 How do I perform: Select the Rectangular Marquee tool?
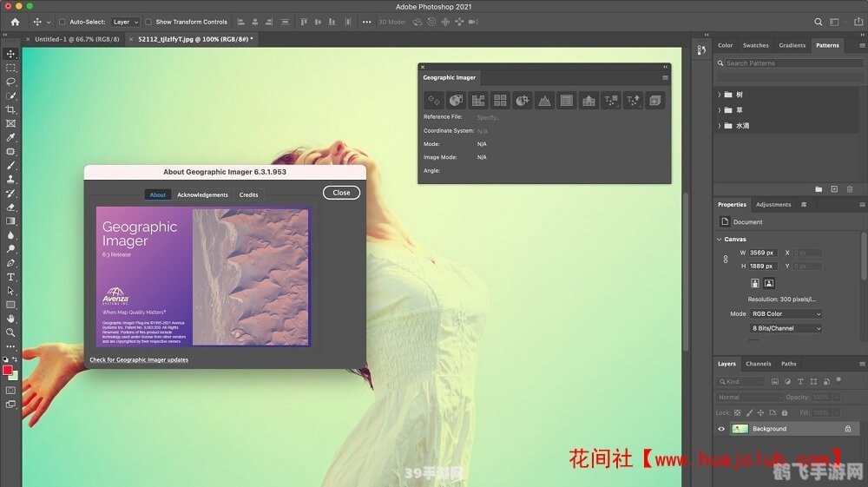10,68
